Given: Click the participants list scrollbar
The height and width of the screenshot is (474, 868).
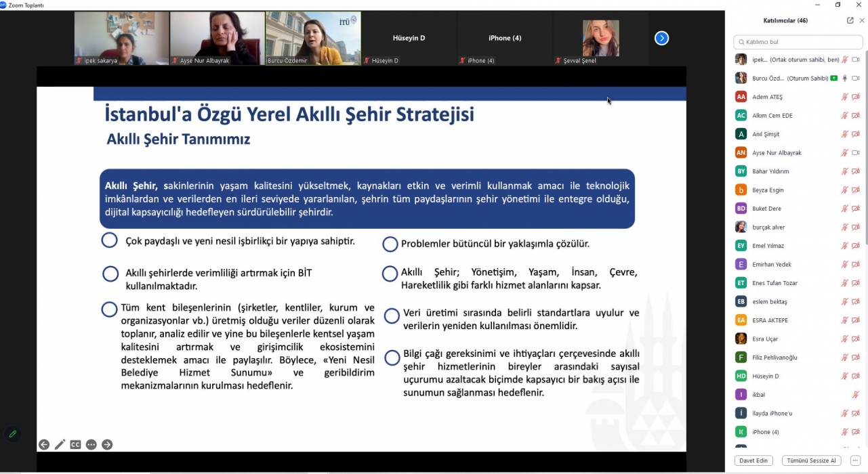Looking at the screenshot, I should click(865, 149).
